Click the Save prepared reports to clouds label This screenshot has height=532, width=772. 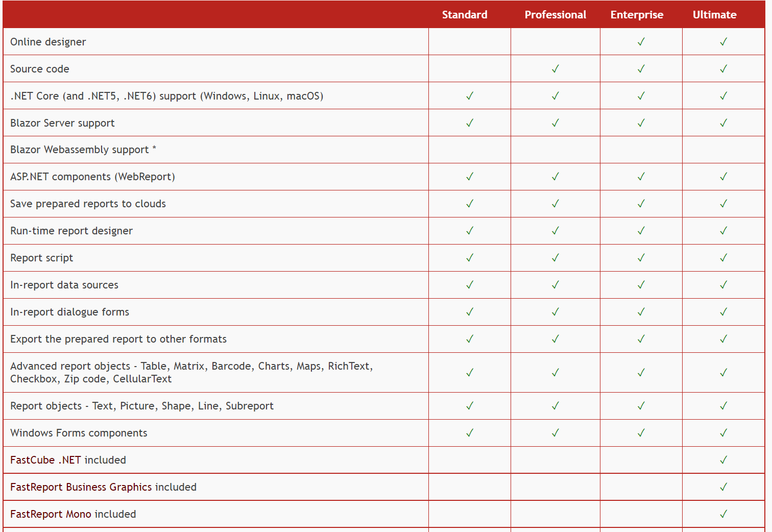coord(88,204)
